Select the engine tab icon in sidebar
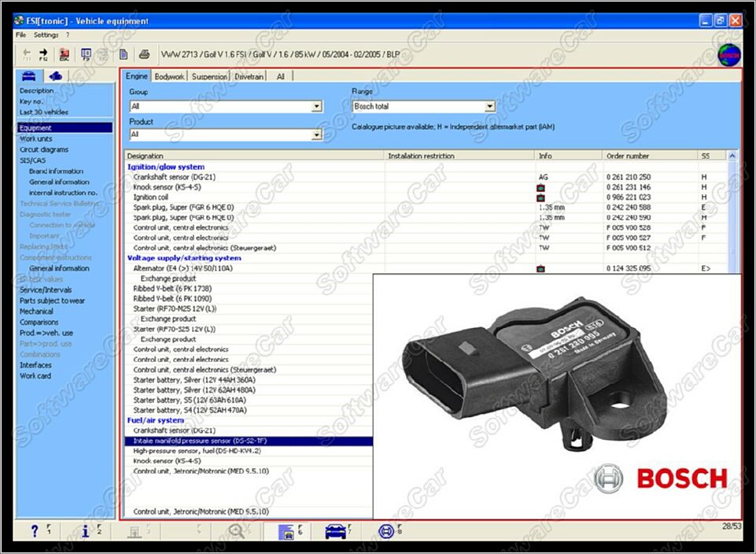This screenshot has height=554, width=756. point(55,76)
